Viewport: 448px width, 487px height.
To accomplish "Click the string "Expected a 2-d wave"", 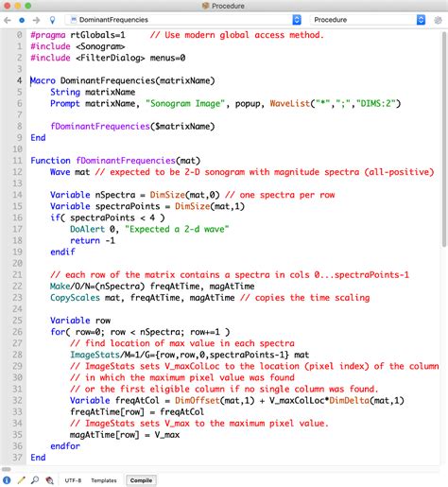I will (177, 229).
